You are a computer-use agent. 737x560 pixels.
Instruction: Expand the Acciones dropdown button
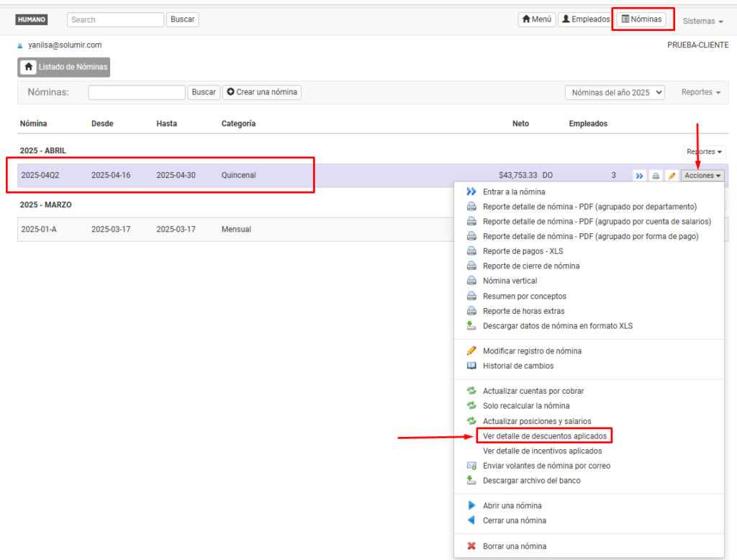coord(702,176)
